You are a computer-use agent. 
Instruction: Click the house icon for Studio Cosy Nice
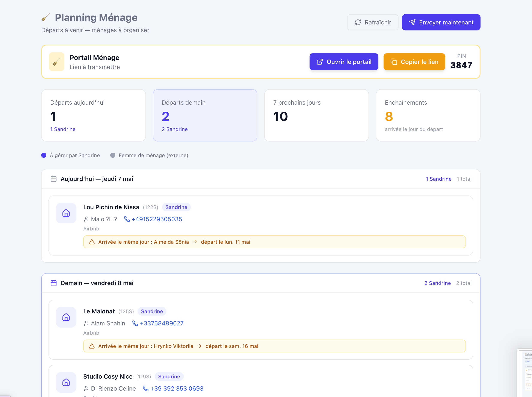[x=66, y=382]
